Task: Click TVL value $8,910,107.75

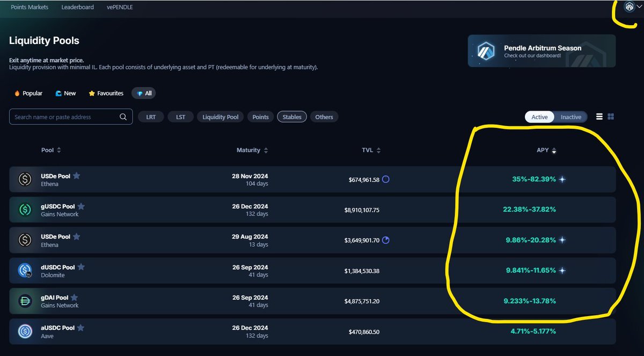Action: 362,210
